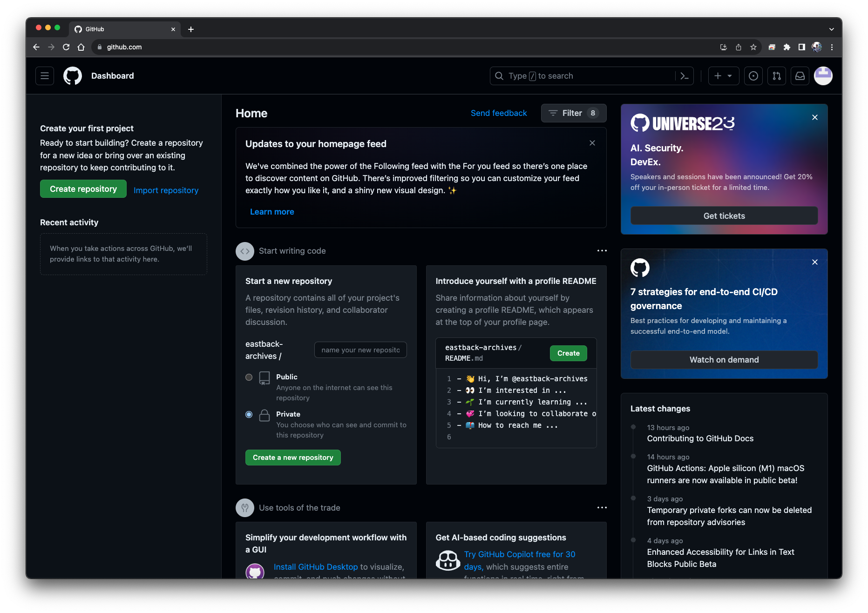The width and height of the screenshot is (868, 613).
Task: Open the Filter dropdown on Home feed
Action: (x=574, y=113)
